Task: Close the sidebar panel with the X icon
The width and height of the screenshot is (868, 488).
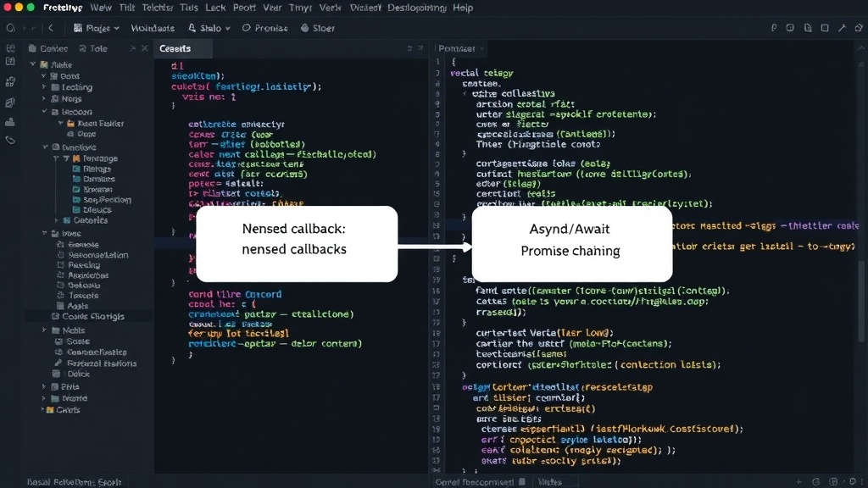Action: pos(145,48)
